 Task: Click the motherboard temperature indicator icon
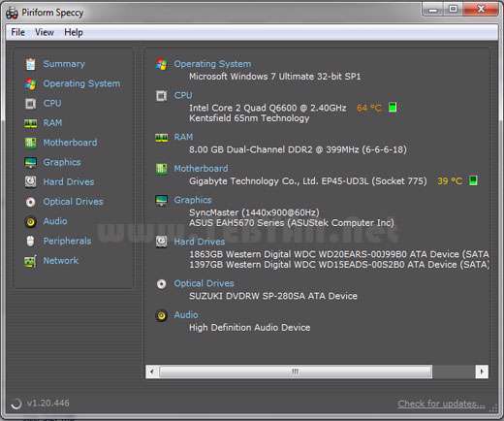pyautogui.click(x=473, y=180)
